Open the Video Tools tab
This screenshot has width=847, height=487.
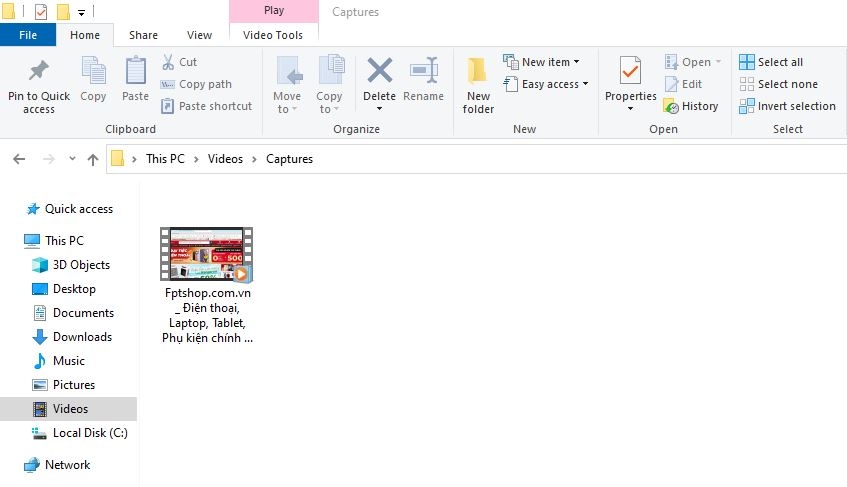[x=273, y=35]
